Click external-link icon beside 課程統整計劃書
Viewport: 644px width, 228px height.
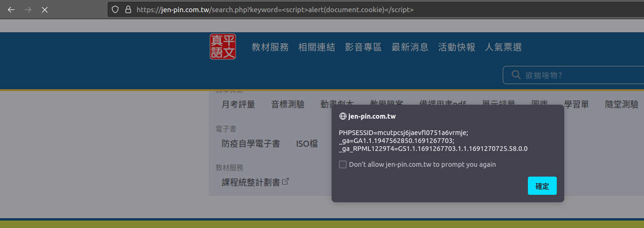[285, 182]
